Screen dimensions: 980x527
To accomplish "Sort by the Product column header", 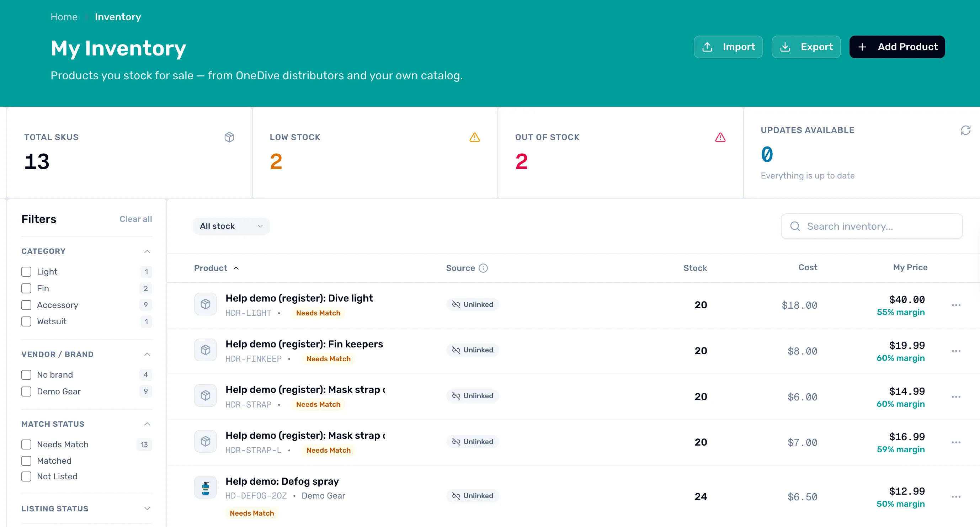I will tap(217, 268).
